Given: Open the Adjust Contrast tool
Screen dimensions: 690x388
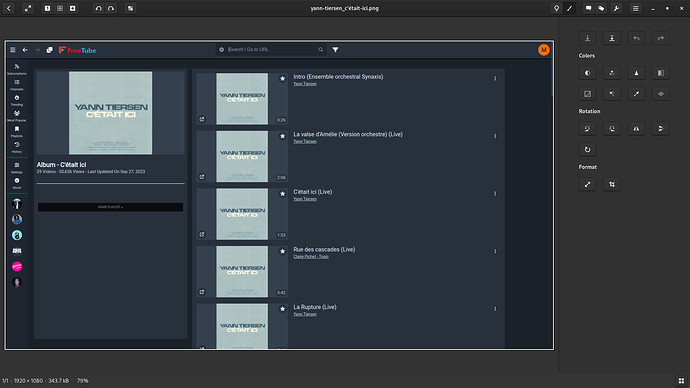Looking at the screenshot, I should (587, 73).
